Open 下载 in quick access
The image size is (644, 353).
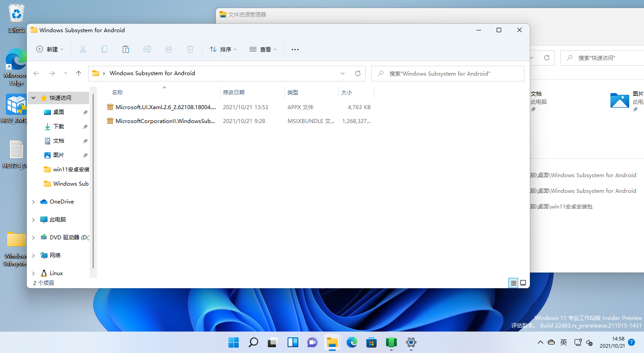point(59,126)
